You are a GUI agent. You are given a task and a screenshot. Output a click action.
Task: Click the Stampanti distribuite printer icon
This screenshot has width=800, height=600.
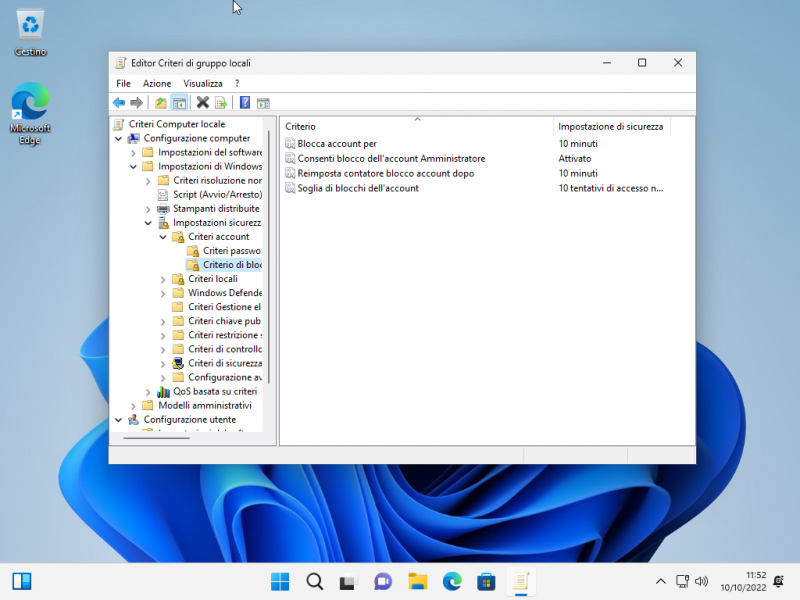(x=163, y=209)
